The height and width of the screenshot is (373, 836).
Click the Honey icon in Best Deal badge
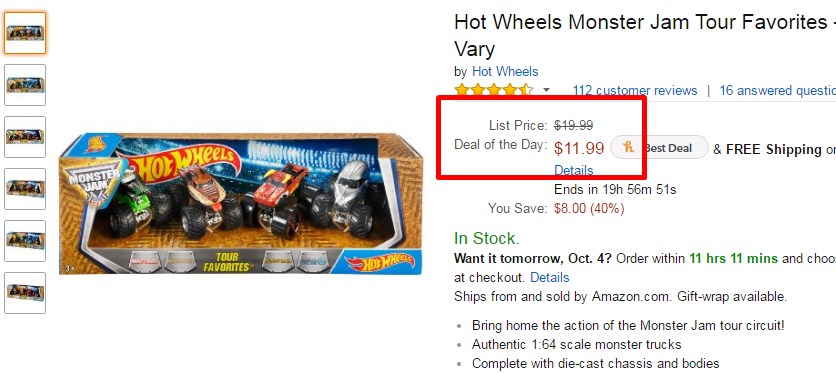coord(629,148)
